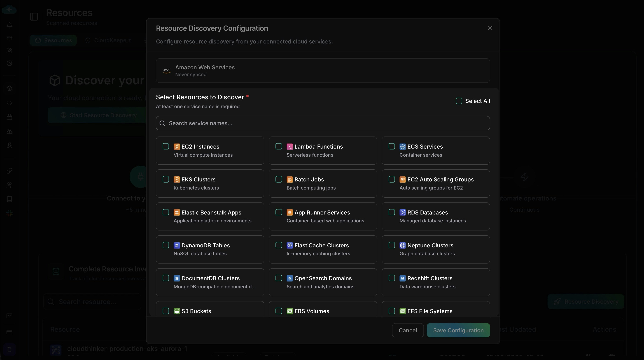The image size is (644, 360).
Task: Check the RDS Databases resource
Action: (x=391, y=212)
